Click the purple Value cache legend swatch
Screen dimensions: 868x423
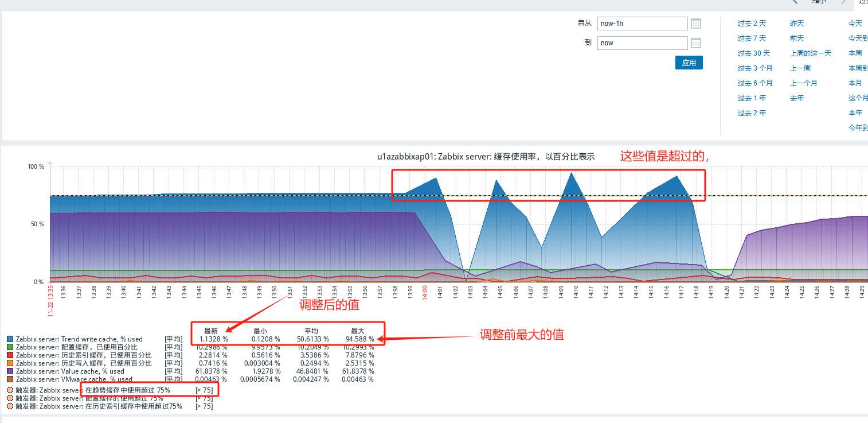click(x=10, y=371)
